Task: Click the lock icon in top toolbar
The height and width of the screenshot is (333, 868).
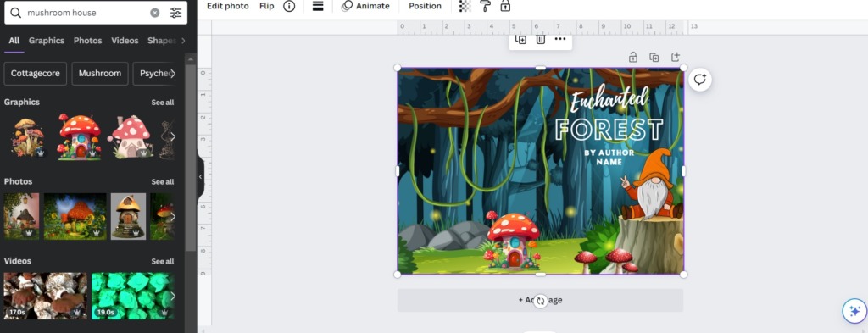Action: coord(505,6)
